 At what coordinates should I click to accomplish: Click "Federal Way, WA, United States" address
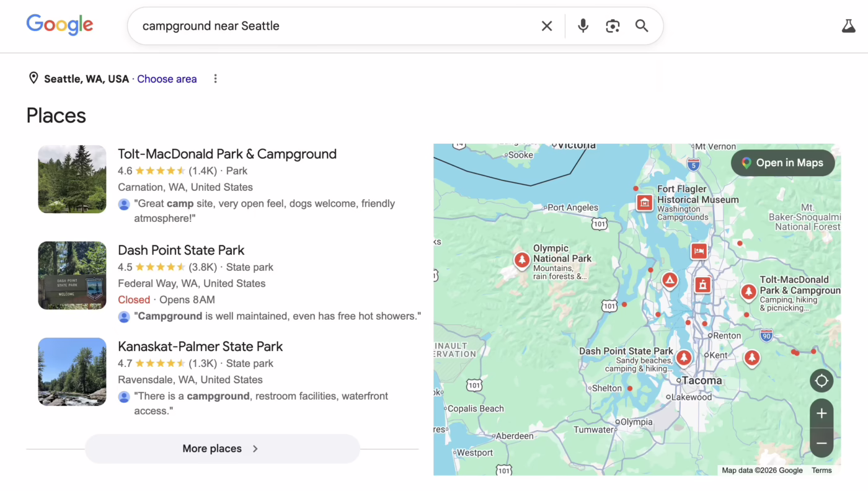(x=192, y=283)
